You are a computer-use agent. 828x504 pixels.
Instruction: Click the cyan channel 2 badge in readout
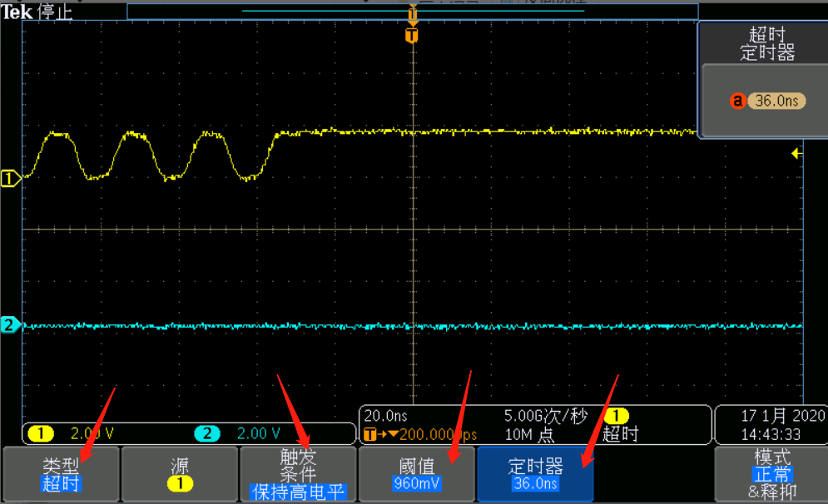click(x=207, y=434)
